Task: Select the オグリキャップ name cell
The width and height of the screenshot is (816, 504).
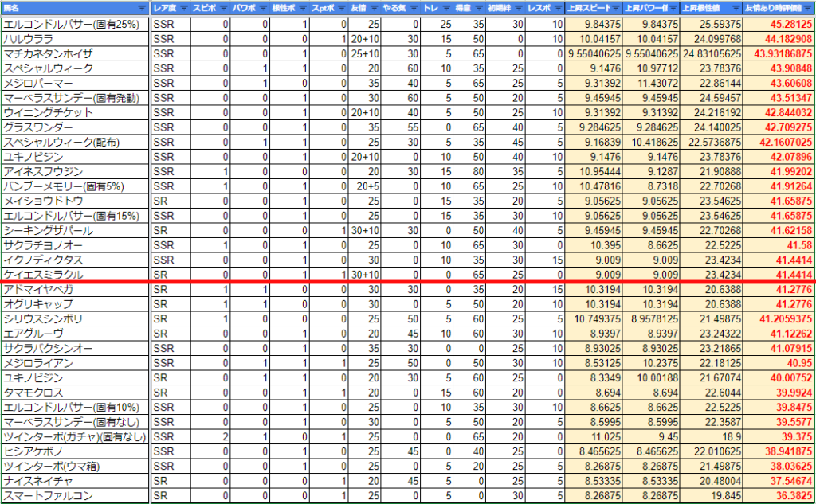Action: click(76, 303)
